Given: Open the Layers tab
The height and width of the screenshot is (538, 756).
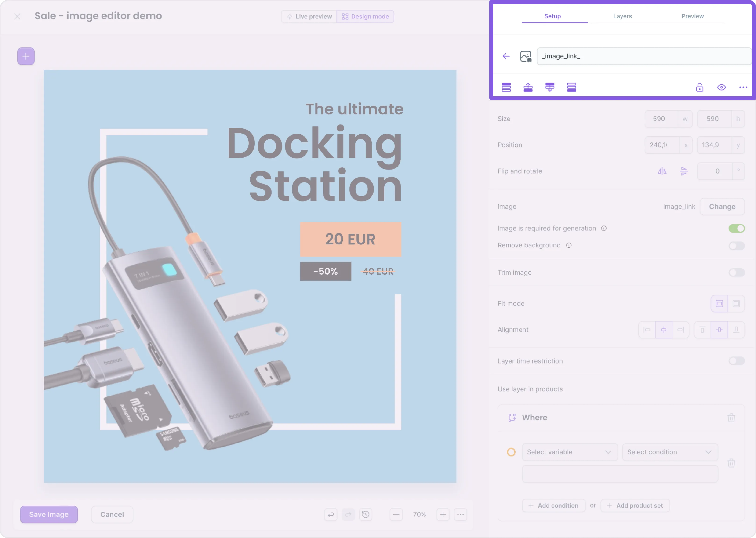Looking at the screenshot, I should (622, 16).
